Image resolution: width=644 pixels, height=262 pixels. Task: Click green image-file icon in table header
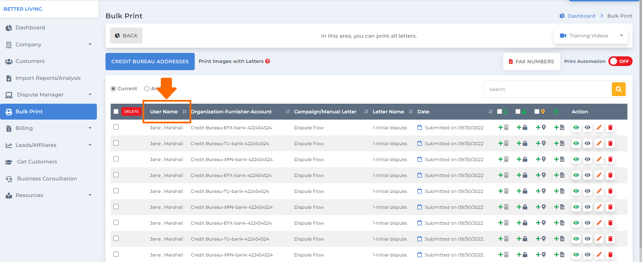[556, 111]
